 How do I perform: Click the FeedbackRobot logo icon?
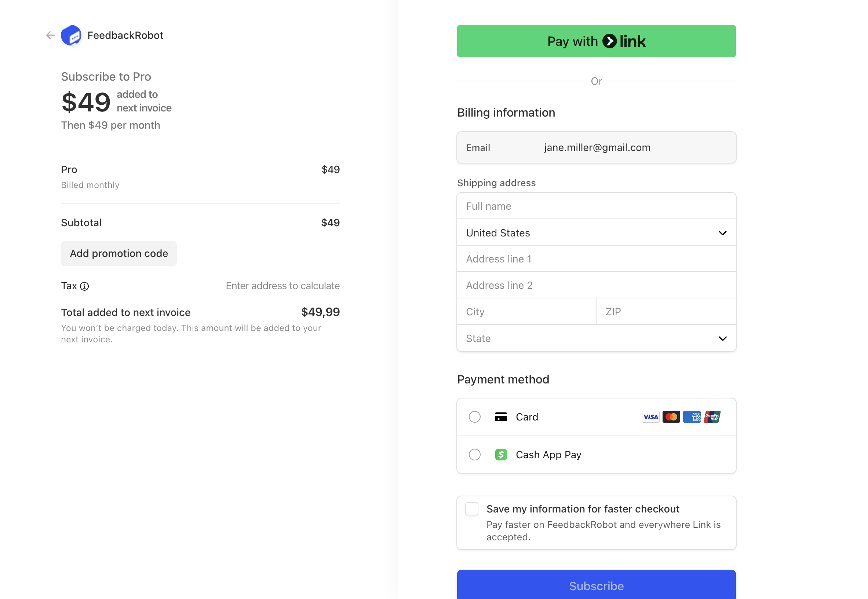pyautogui.click(x=71, y=35)
